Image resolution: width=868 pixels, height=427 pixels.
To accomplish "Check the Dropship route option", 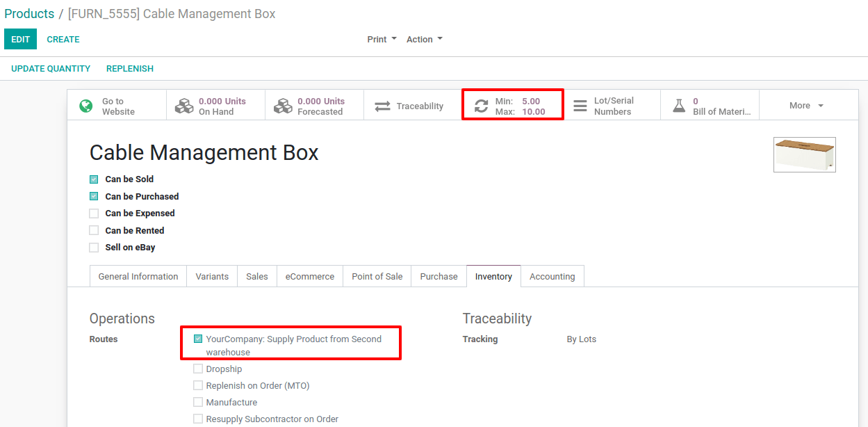I will [198, 369].
